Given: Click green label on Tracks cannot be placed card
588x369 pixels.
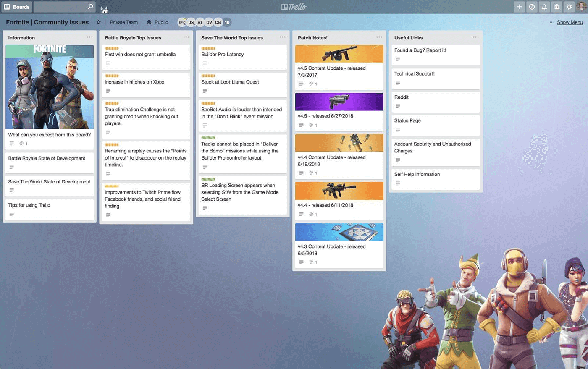Looking at the screenshot, I should (208, 138).
